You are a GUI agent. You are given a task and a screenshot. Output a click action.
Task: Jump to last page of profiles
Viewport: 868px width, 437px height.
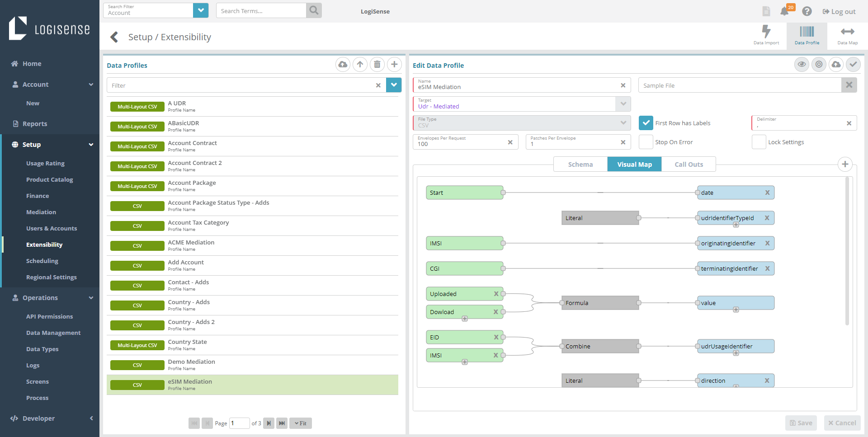pyautogui.click(x=282, y=423)
